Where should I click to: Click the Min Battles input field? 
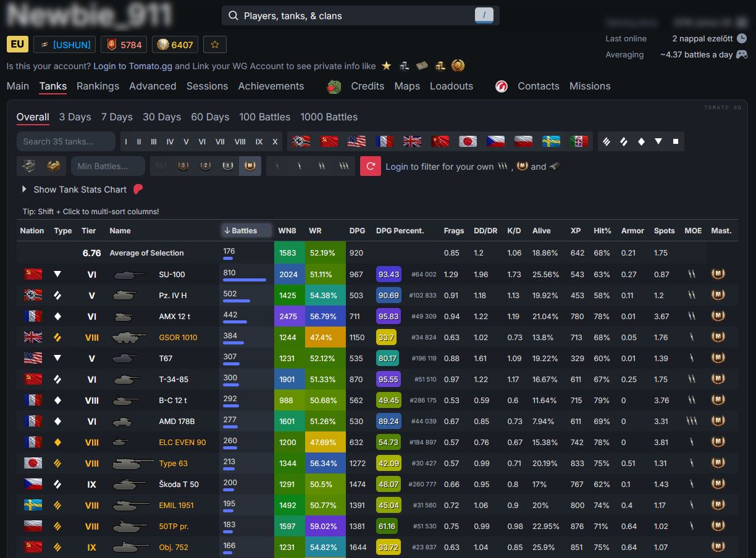[108, 166]
